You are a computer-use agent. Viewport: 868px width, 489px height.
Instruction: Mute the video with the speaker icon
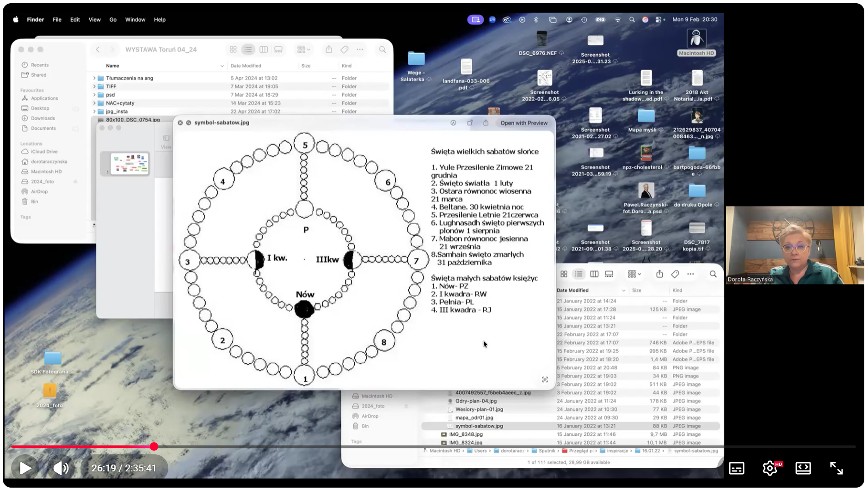point(61,468)
